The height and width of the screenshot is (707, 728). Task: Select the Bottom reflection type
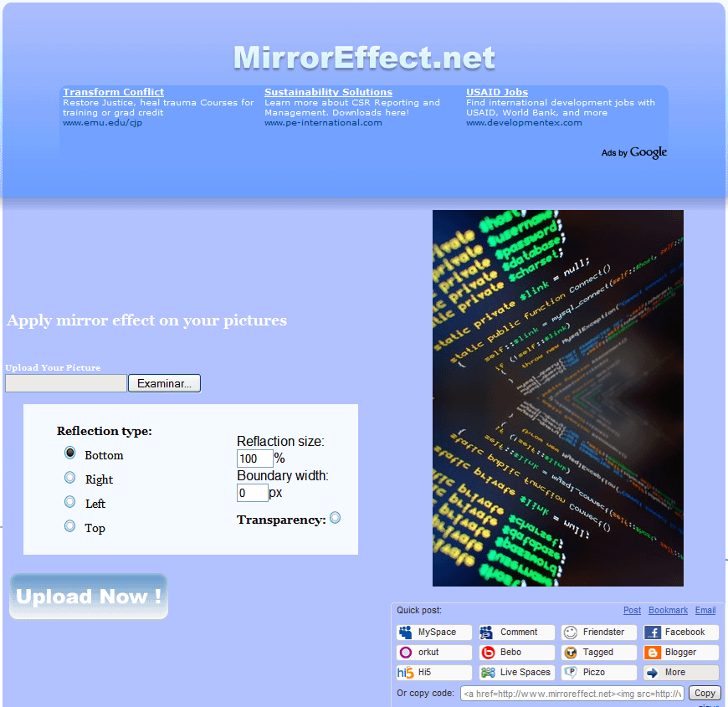[69, 453]
